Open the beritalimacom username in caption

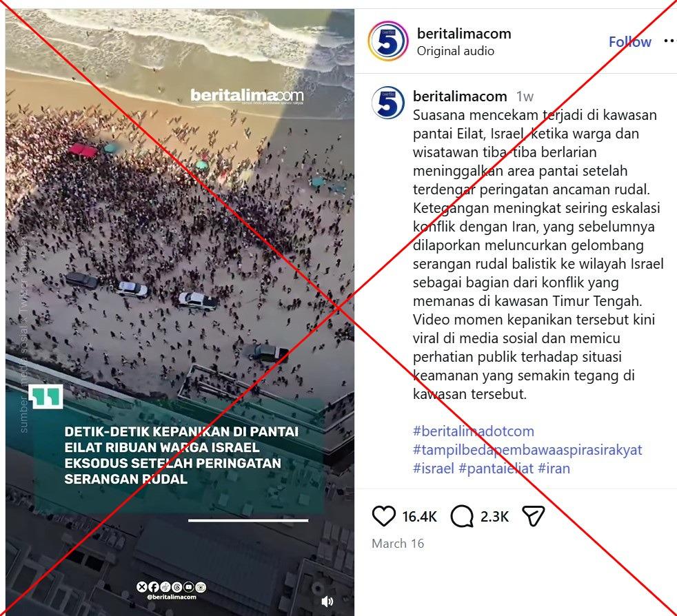coord(460,96)
